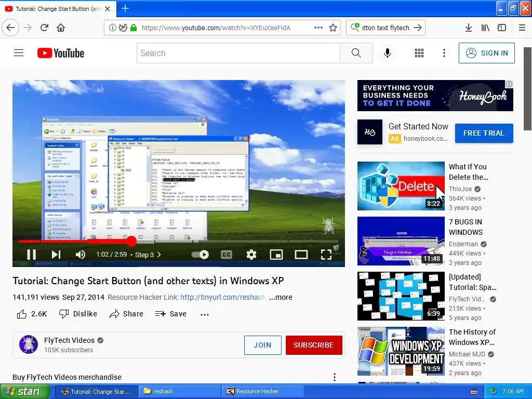532x399 pixels.
Task: Open the ad info icon on HoneyBook banner
Action: tap(509, 84)
